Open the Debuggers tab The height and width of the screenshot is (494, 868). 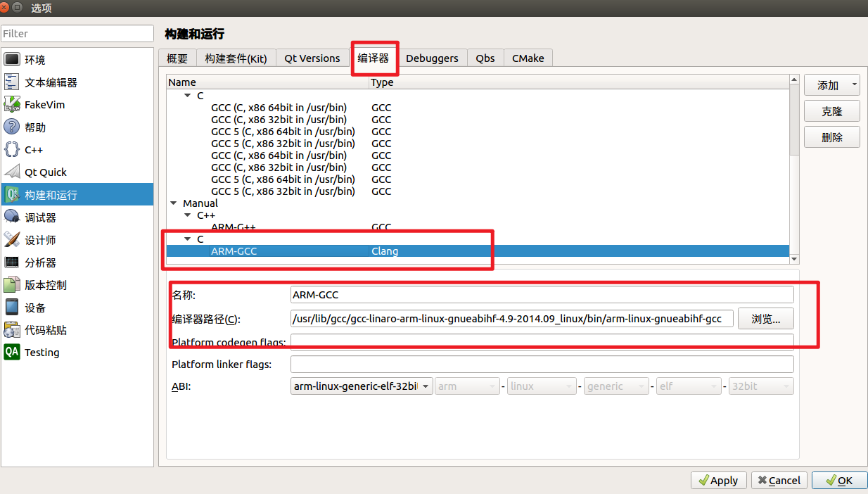432,58
